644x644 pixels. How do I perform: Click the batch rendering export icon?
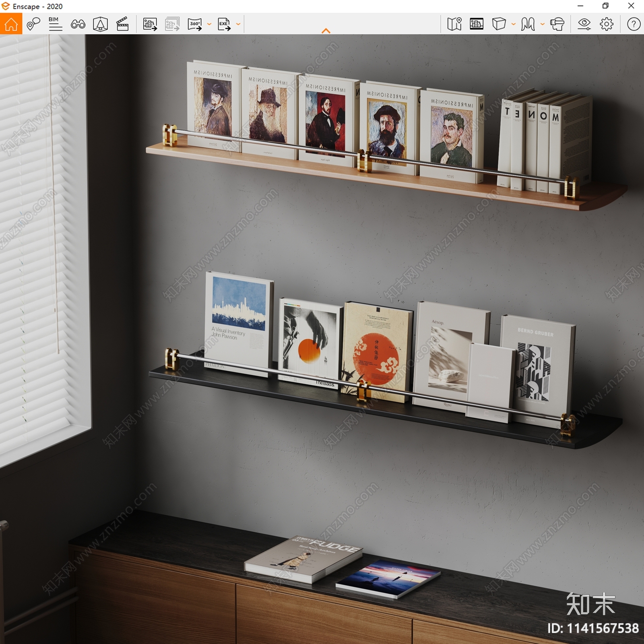tap(172, 24)
